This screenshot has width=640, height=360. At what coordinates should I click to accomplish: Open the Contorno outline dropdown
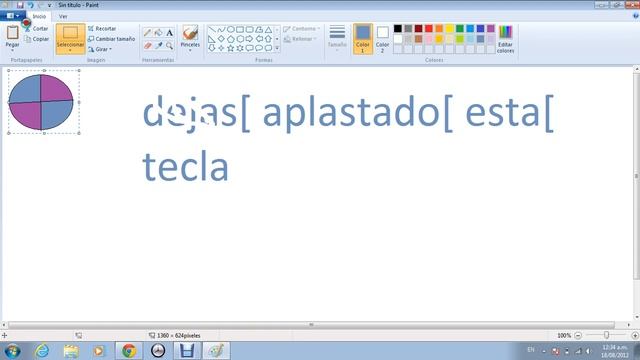coord(302,29)
